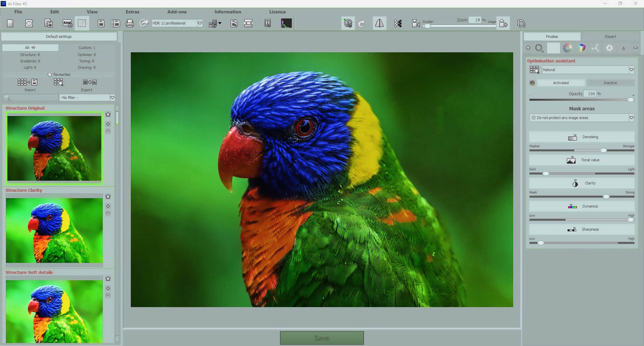The height and width of the screenshot is (346, 644).
Task: Open the histogram display icon
Action: [x=286, y=23]
